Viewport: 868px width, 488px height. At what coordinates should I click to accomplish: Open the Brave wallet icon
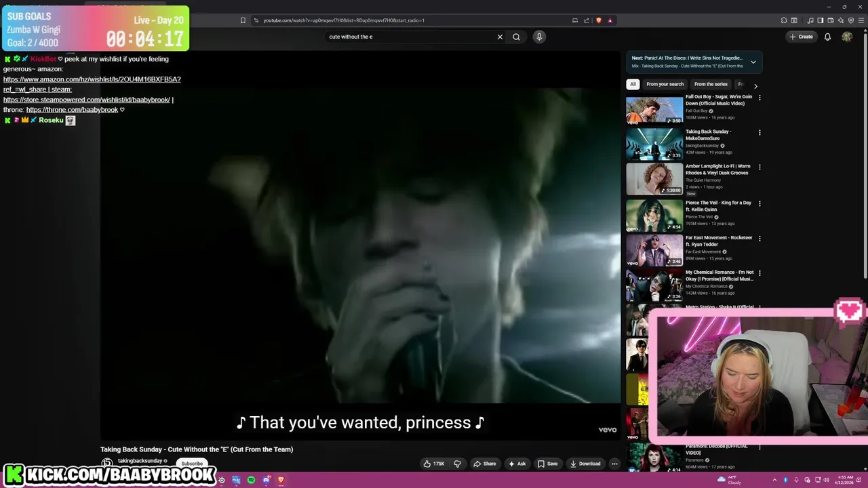click(x=830, y=20)
